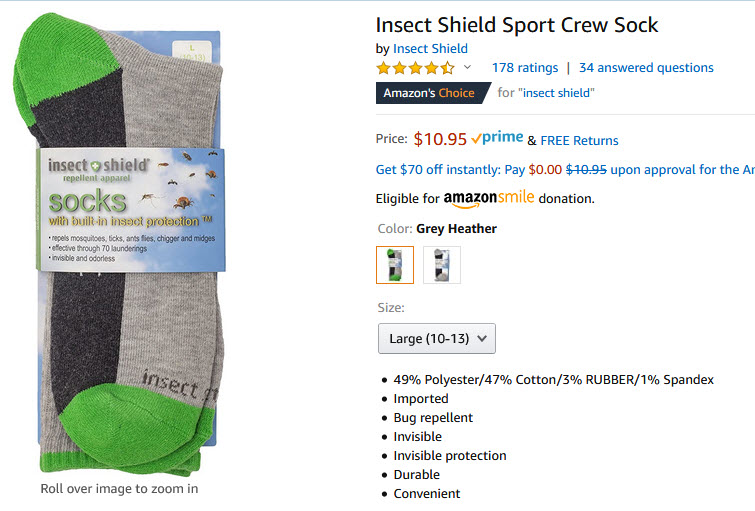This screenshot has height=511, width=755.
Task: Open the 34 answered questions link
Action: coord(646,68)
